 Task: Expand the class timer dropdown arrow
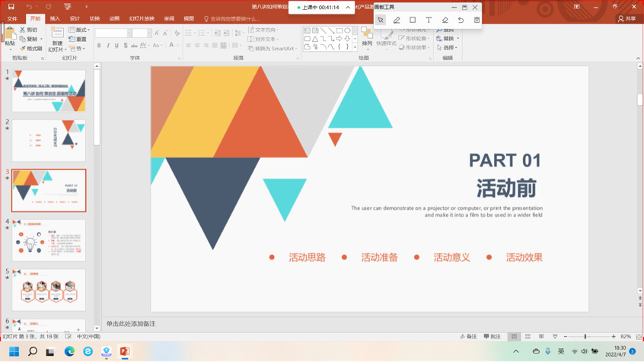click(x=348, y=8)
